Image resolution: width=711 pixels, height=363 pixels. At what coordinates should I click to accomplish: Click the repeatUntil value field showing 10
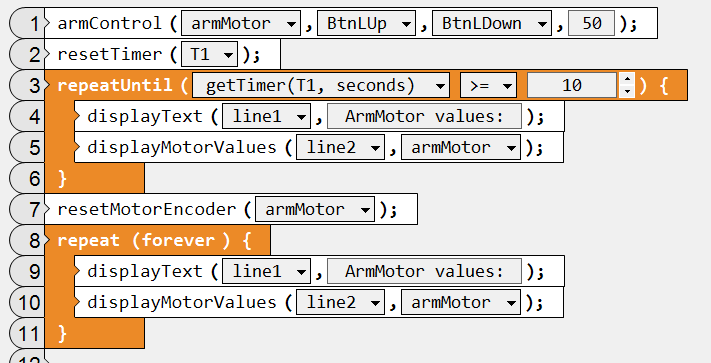coord(572,85)
